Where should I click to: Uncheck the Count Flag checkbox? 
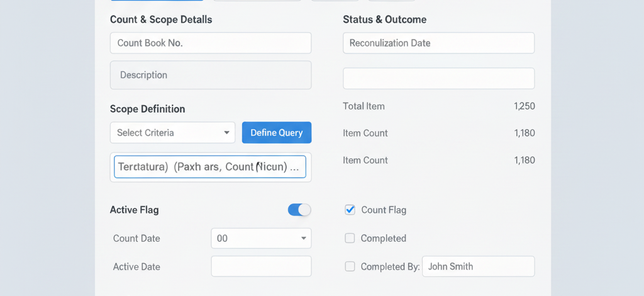(x=350, y=210)
